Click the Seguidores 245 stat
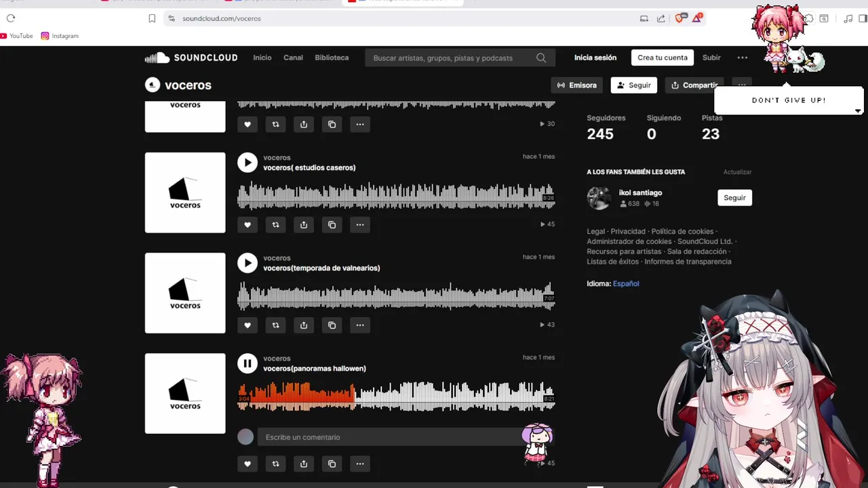 coord(606,127)
